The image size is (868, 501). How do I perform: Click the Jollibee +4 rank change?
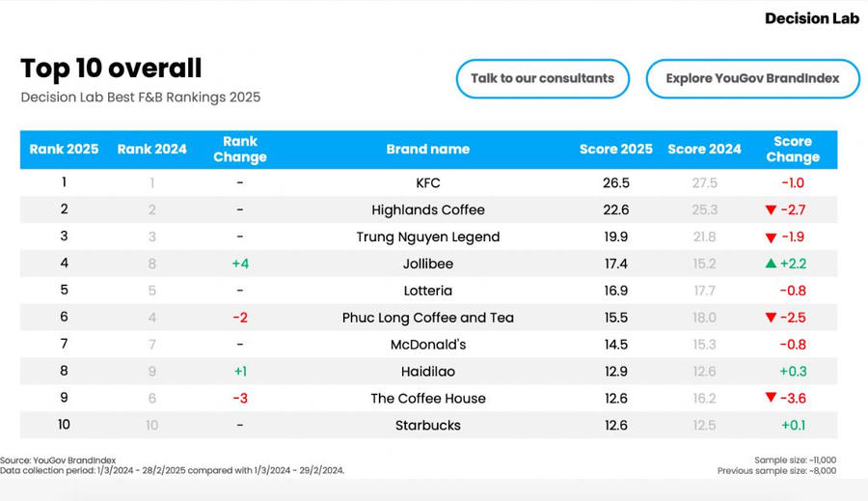pyautogui.click(x=240, y=264)
